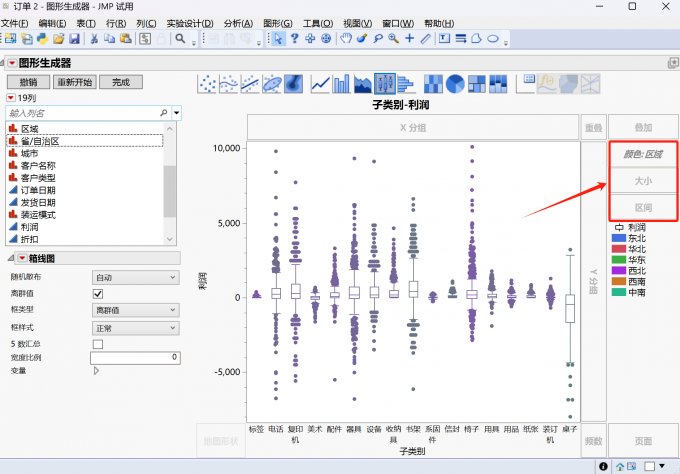Select the Heatmap chart element

433,84
